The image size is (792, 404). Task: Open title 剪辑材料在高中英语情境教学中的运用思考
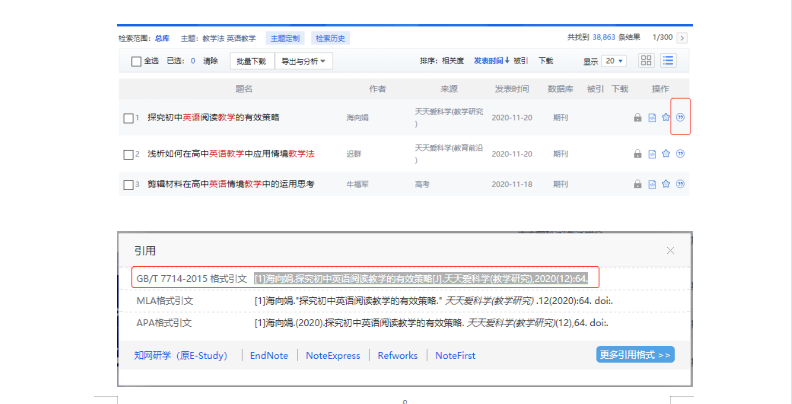[231, 184]
